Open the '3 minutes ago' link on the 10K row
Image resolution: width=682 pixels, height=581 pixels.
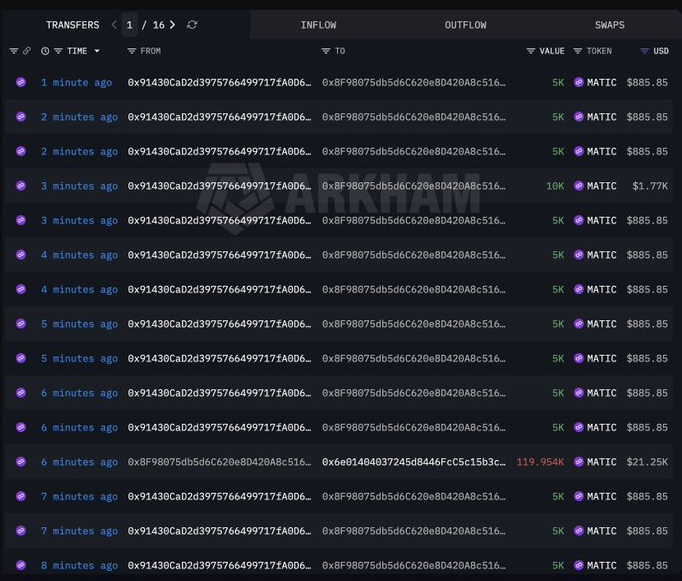pos(79,186)
